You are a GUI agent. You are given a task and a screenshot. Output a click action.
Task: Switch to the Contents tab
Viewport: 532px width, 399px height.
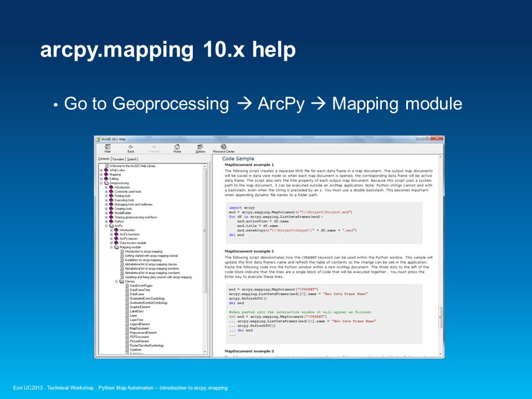pyautogui.click(x=104, y=159)
